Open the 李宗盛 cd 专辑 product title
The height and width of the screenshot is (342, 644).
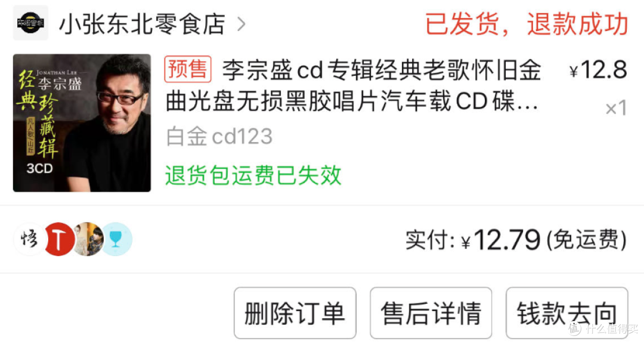click(x=353, y=85)
